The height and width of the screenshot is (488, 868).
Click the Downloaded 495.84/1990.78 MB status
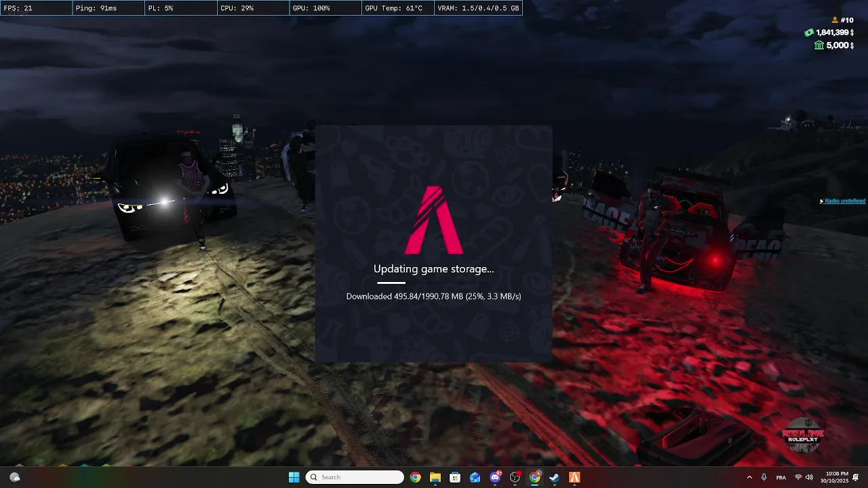coord(434,296)
